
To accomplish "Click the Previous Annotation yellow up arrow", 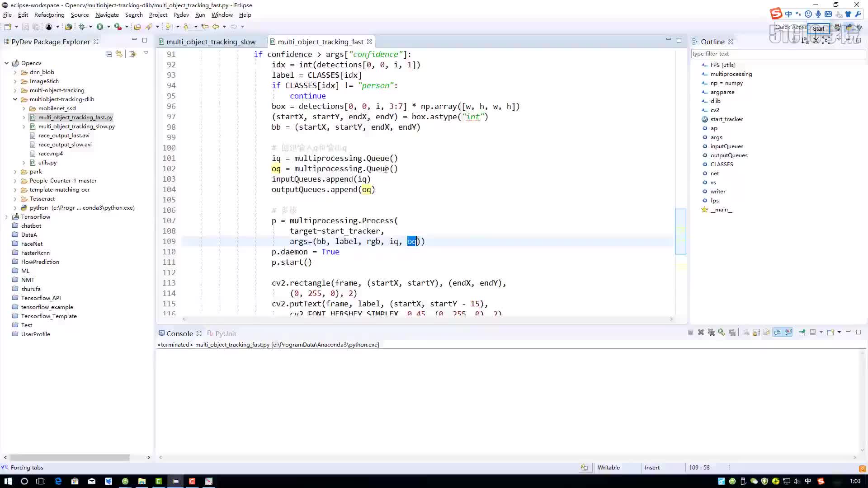I will click(x=187, y=27).
